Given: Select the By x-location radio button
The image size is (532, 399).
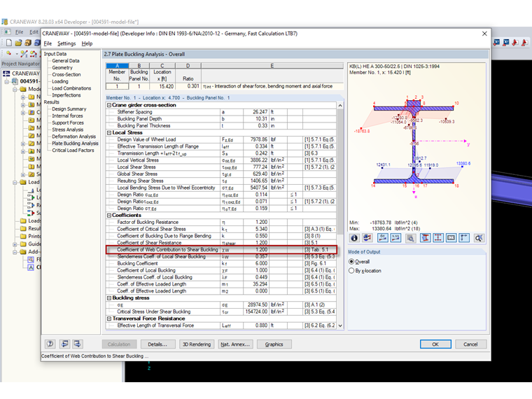Looking at the screenshot, I should pyautogui.click(x=351, y=271).
